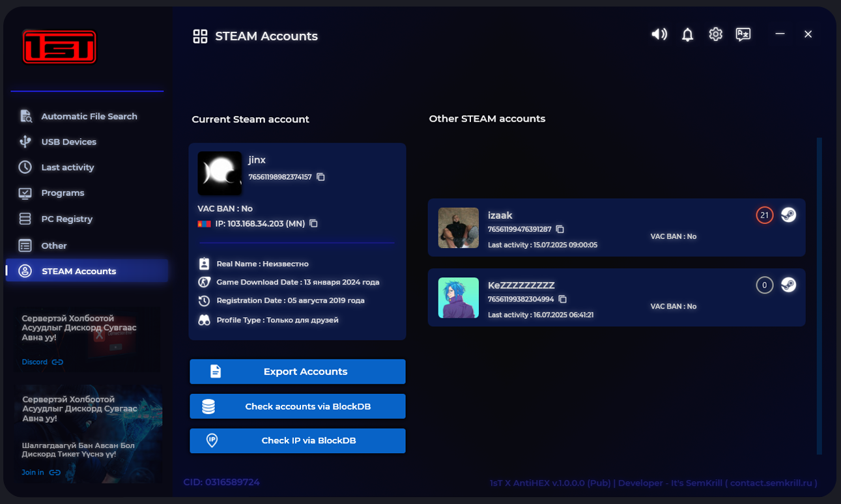Click the Profile Type binoculars icon
Screen dimensions: 841x504
point(204,320)
